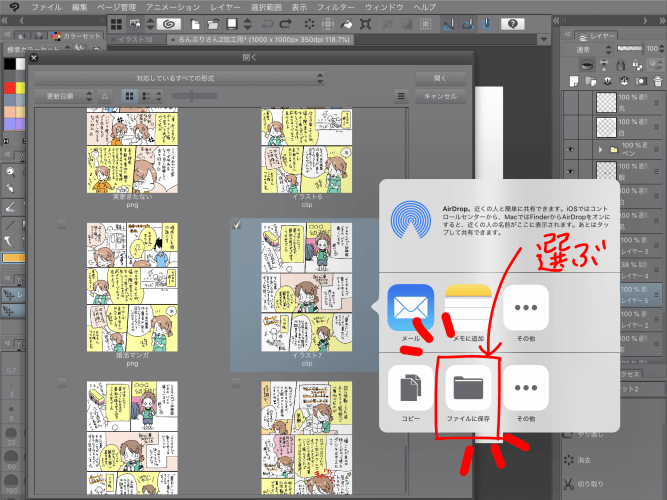Click the trash icon in layer panel
The height and width of the screenshot is (500, 667).
coord(658,81)
